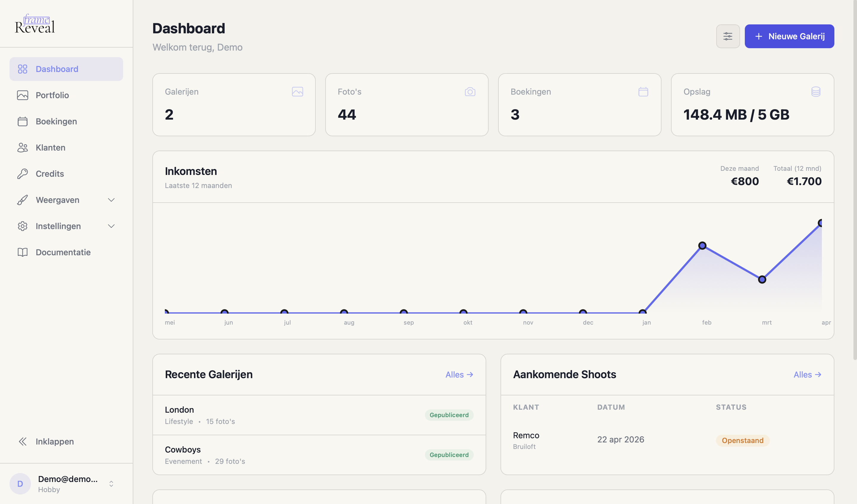This screenshot has height=504, width=857.
Task: Click the okt data point on chart
Action: 463,312
